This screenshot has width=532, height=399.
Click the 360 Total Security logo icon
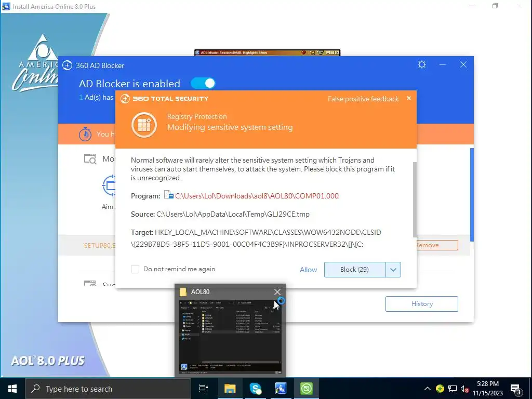coord(125,99)
